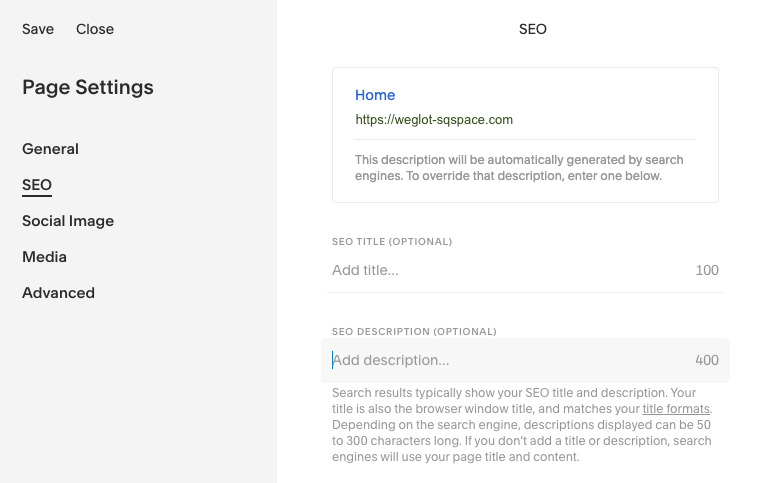Click the Home title in search preview
Image resolution: width=765 pixels, height=483 pixels.
375,95
